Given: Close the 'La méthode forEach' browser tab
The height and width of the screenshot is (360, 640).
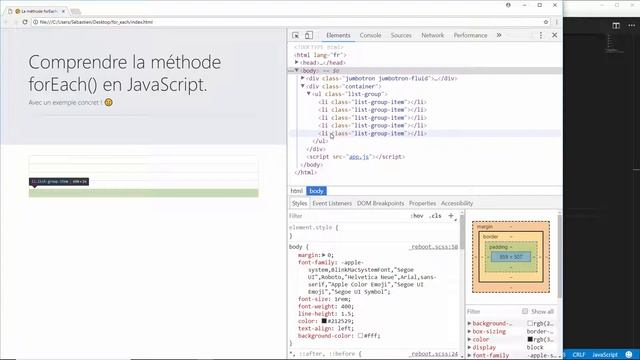Looking at the screenshot, I should [x=63, y=11].
